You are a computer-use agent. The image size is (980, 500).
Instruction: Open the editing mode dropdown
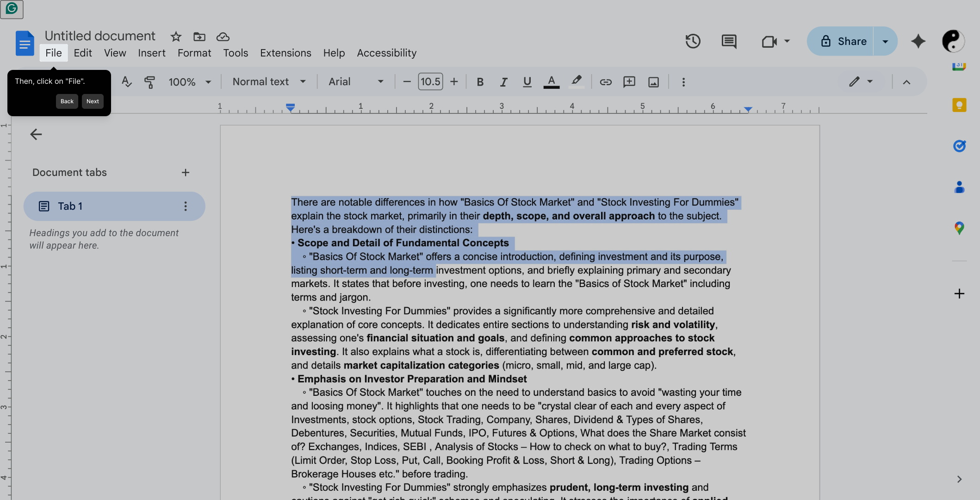(x=861, y=82)
